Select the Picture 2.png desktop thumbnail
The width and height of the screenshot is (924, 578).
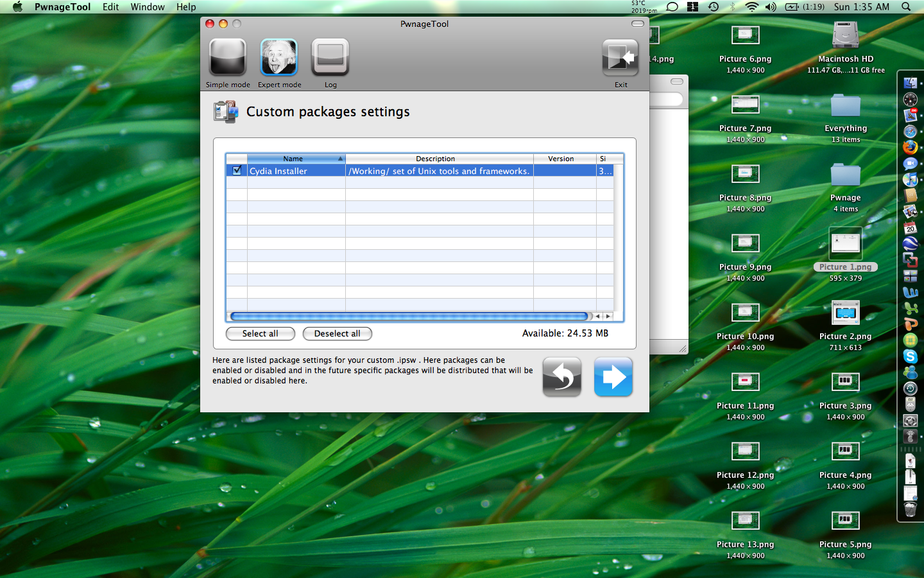(x=845, y=313)
